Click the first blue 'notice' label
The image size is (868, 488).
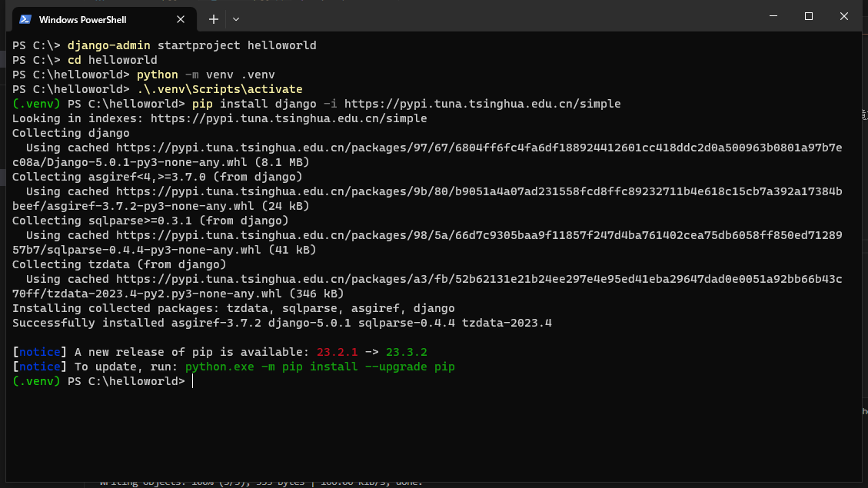[40, 352]
